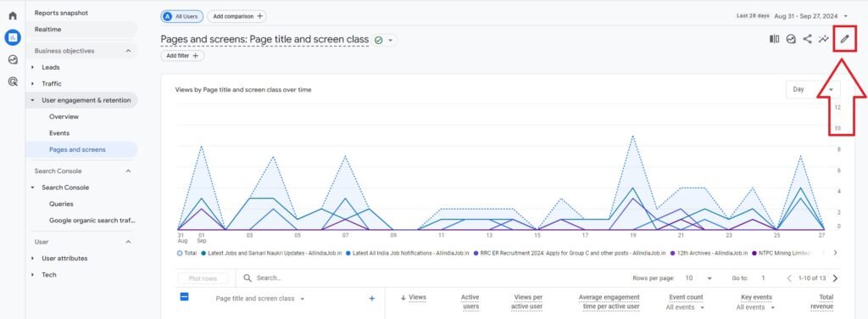868x319 pixels.
Task: Open the Insights sparkline icon
Action: 824,39
